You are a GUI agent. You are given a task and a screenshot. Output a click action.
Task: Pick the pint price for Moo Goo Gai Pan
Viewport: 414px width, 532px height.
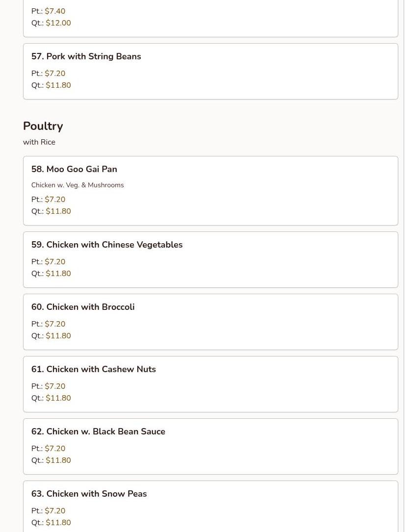pos(55,200)
